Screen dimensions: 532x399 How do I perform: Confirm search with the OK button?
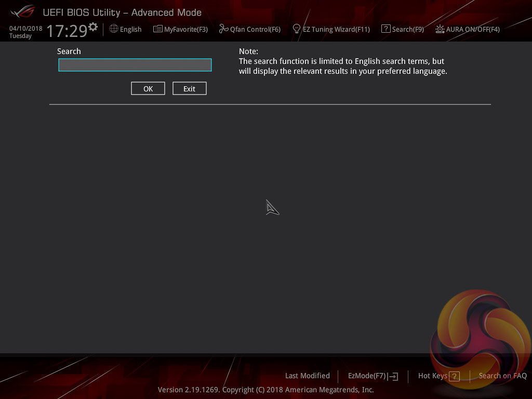click(x=148, y=88)
